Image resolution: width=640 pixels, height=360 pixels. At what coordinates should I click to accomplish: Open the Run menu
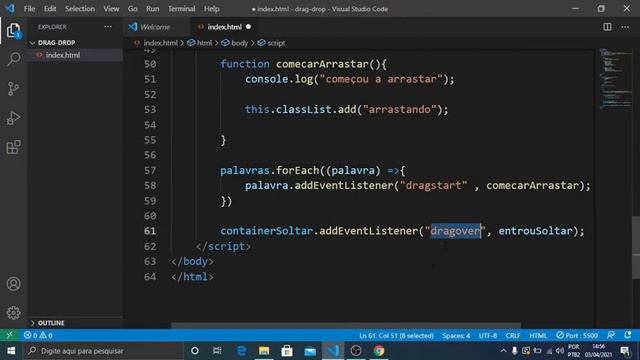coord(153,9)
